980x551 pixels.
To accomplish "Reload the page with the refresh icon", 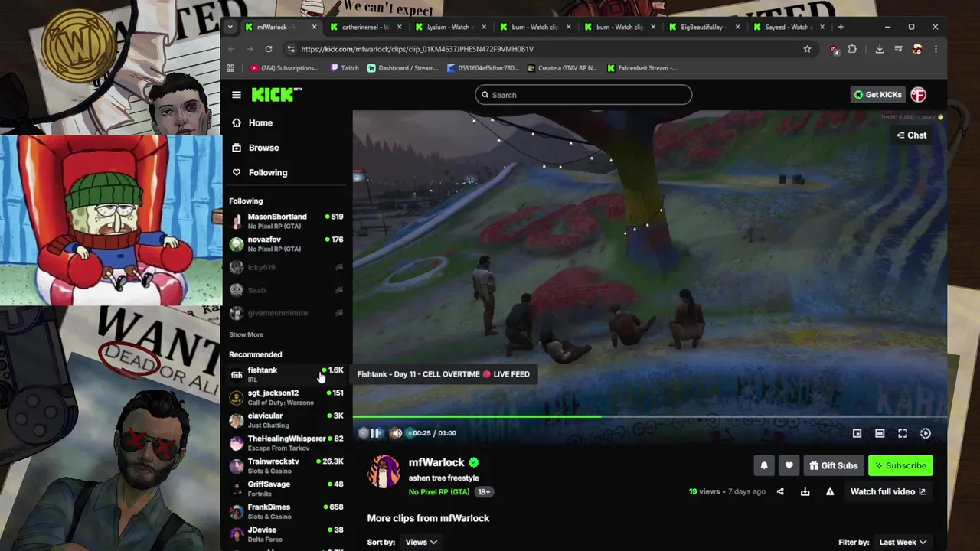I will click(x=269, y=49).
